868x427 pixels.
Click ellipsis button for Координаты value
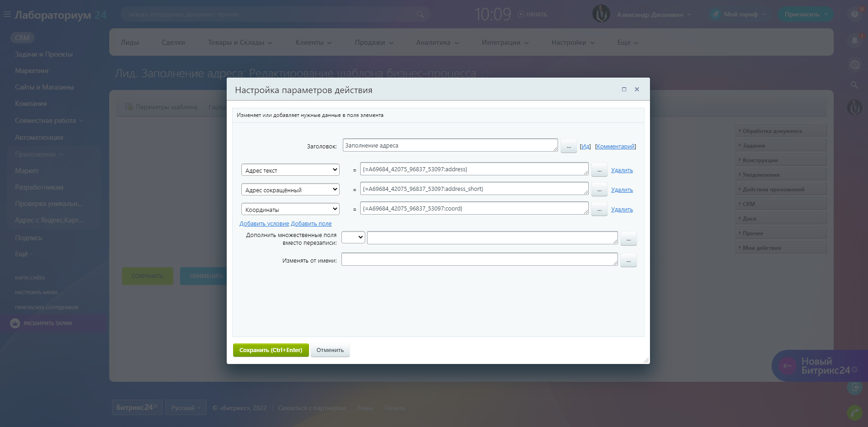599,210
